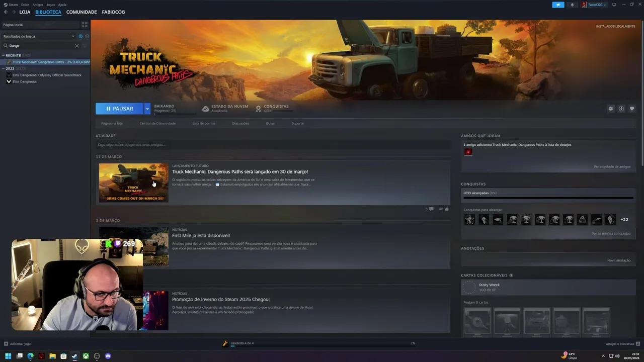Open the Windows Start button
644x362 pixels.
(8, 356)
